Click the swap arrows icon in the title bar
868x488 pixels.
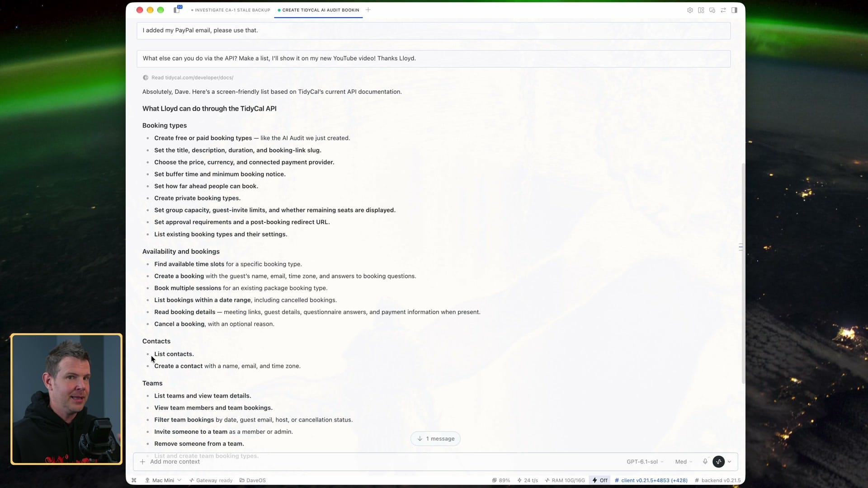point(723,10)
